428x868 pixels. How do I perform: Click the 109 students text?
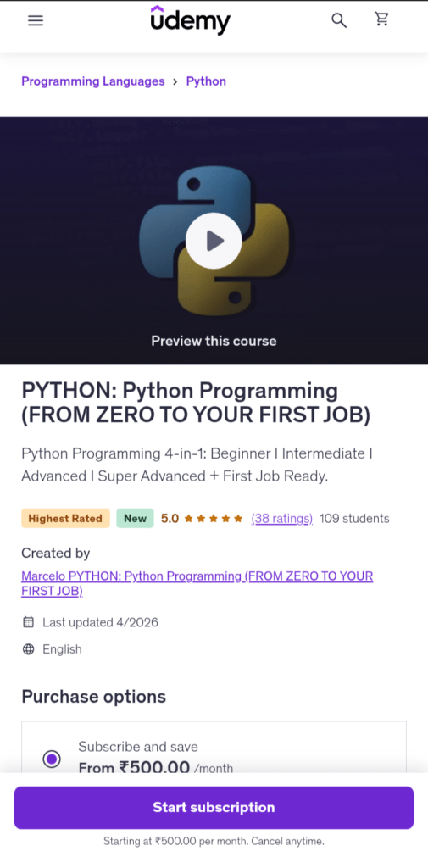[x=354, y=519]
